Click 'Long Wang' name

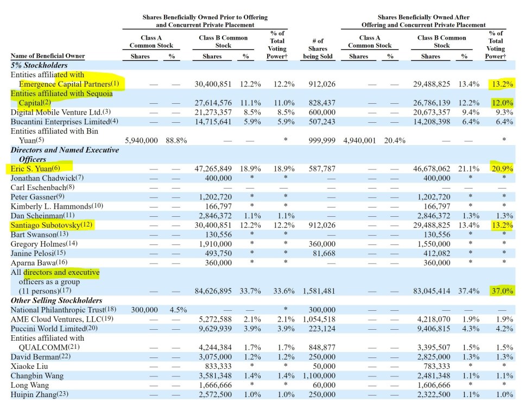[x=30, y=385]
